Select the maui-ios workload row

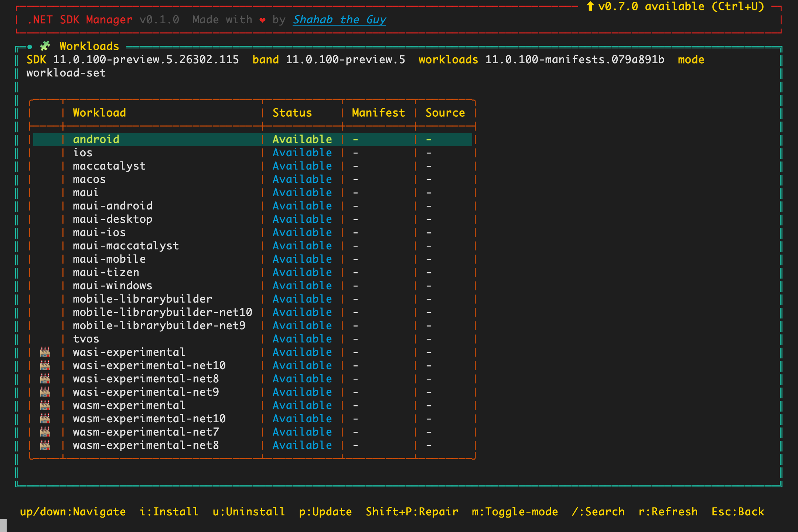[x=253, y=232]
